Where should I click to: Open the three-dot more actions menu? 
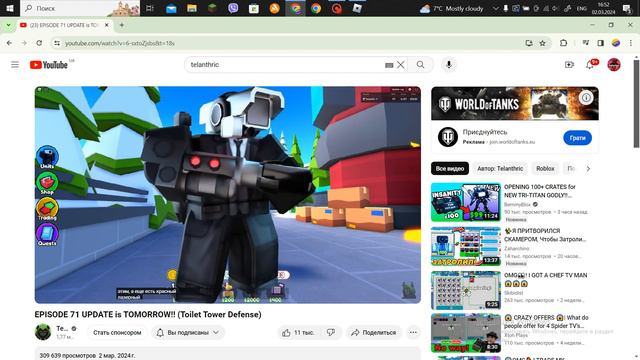click(x=413, y=333)
